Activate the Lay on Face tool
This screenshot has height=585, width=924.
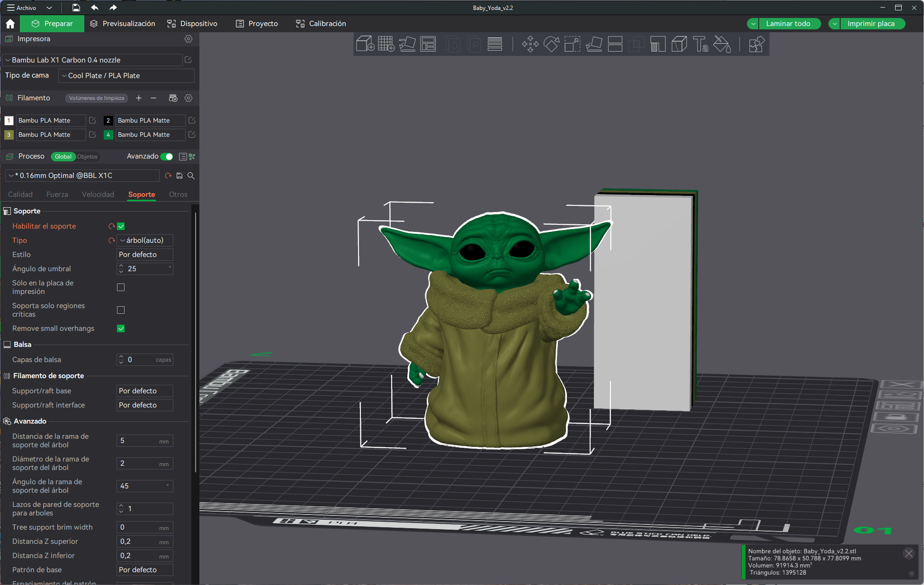click(x=594, y=44)
